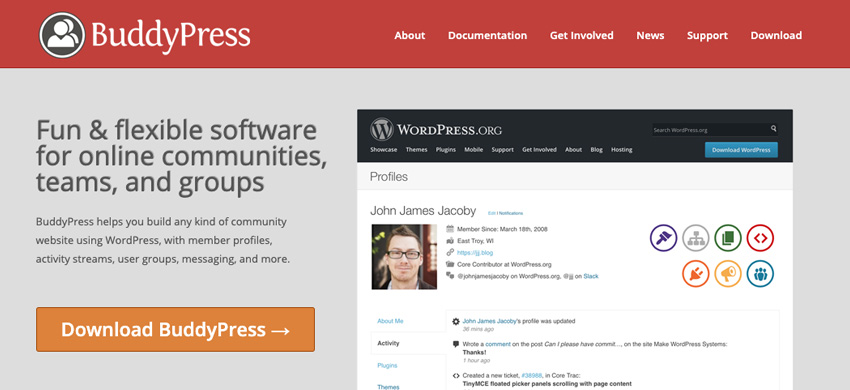Click the yellow megaphone badge icon
This screenshot has height=390, width=850.
pos(727,273)
